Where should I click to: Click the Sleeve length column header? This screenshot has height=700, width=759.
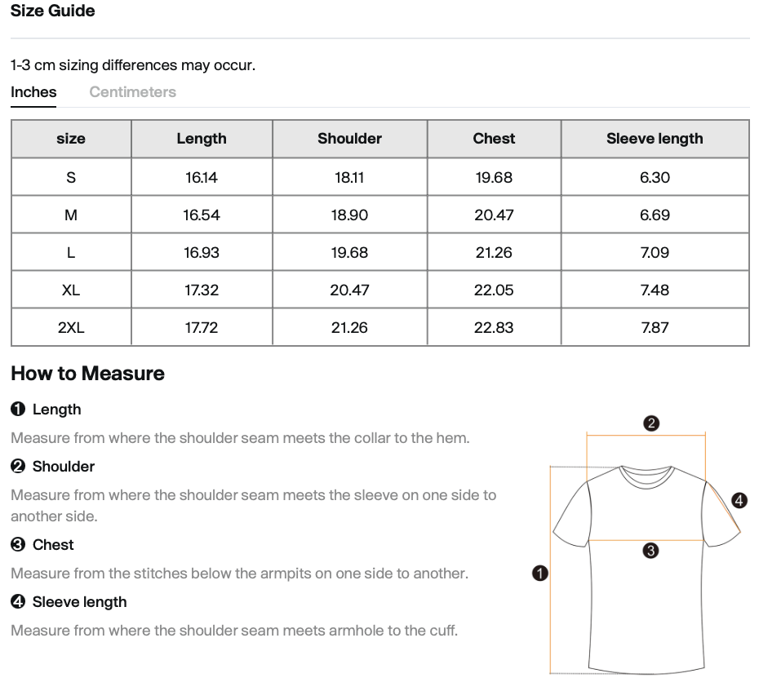pos(655,139)
